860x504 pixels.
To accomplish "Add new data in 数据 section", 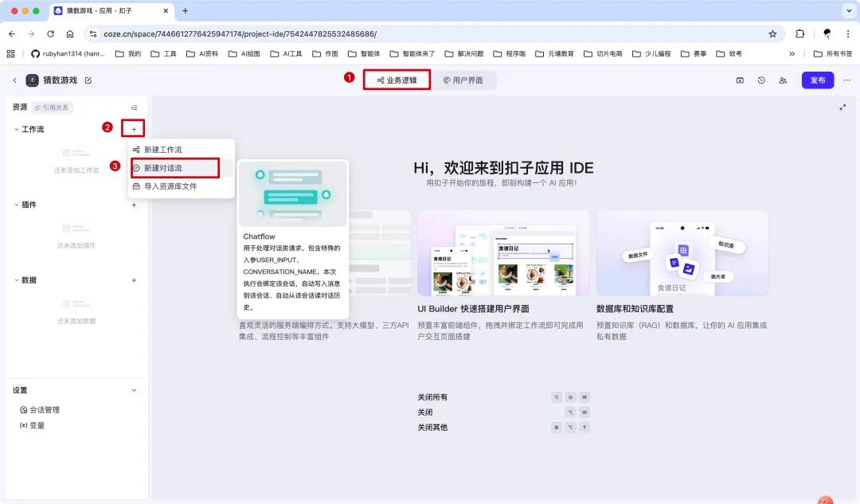I will pos(134,280).
